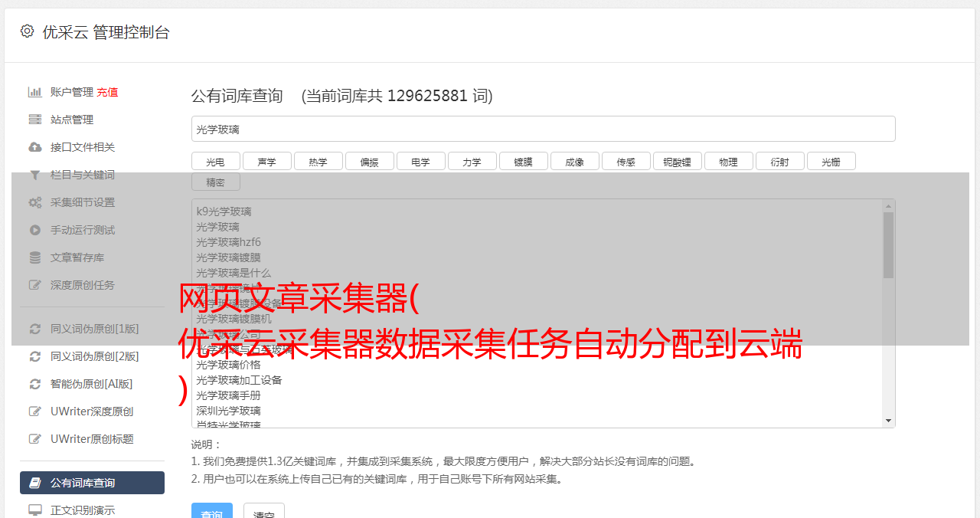The width and height of the screenshot is (980, 518).
Task: Click the 清空 clear button
Action: coord(264,511)
